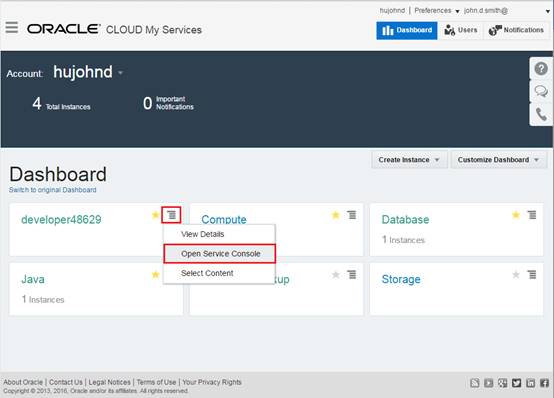
Task: Expand the hujohnd account dropdown arrow
Action: click(120, 73)
